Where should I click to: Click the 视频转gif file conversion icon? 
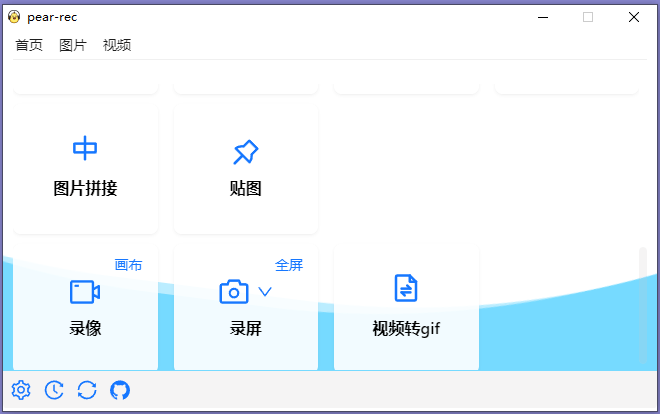click(406, 288)
